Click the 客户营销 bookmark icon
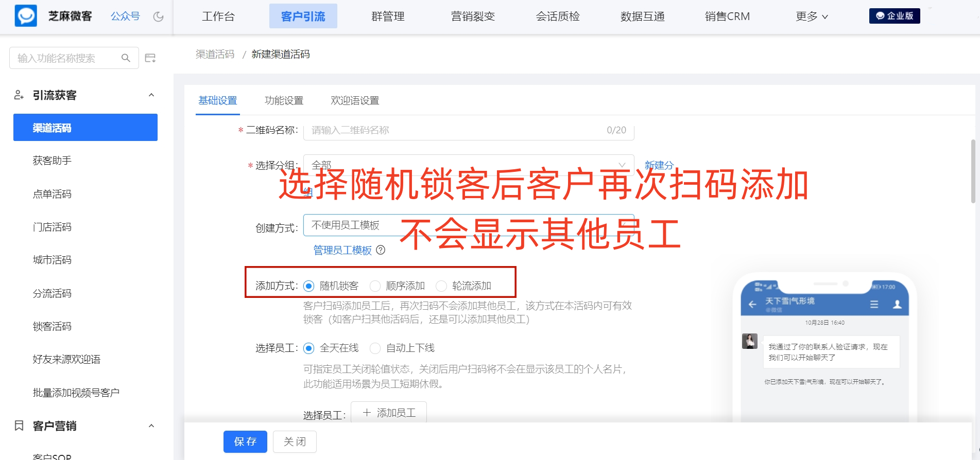The image size is (980, 460). click(x=19, y=426)
